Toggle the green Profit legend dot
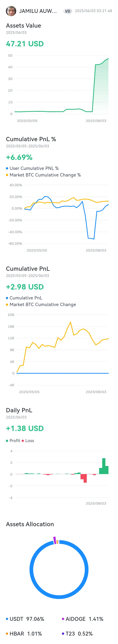The height and width of the screenshot is (644, 118). point(7,440)
